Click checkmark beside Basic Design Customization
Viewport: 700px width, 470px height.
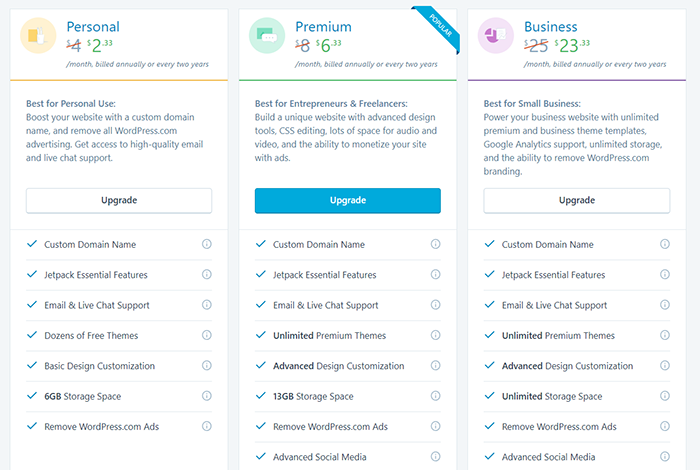[32, 365]
